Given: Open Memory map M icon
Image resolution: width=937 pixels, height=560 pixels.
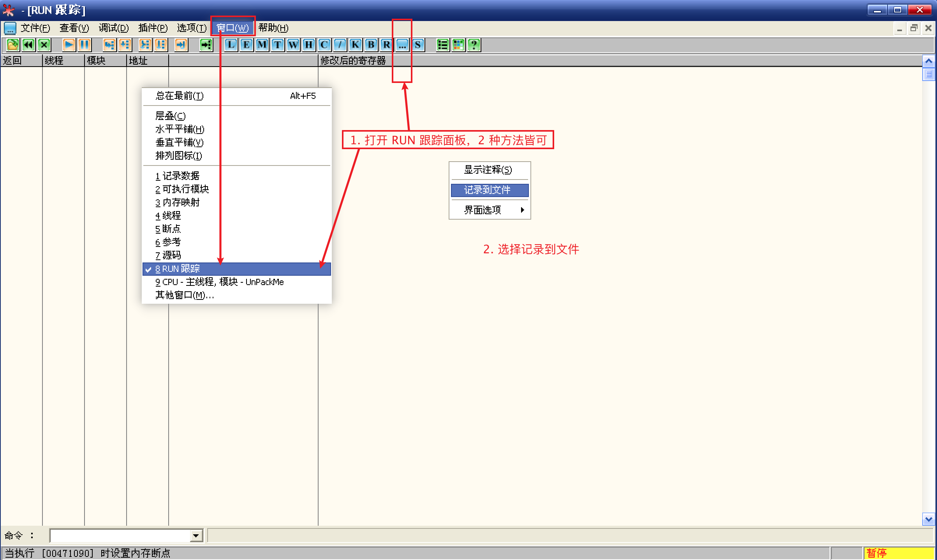Looking at the screenshot, I should tap(262, 45).
